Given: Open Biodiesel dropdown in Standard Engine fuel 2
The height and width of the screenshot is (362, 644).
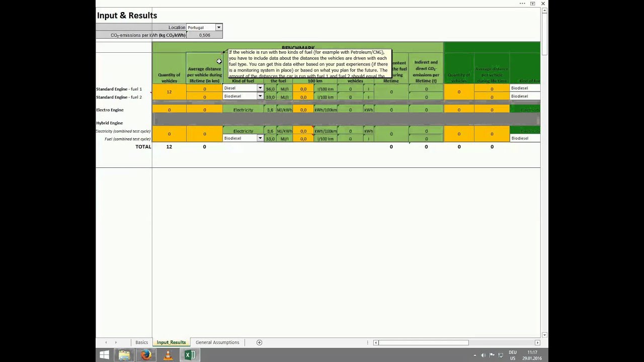Looking at the screenshot, I should [x=260, y=96].
